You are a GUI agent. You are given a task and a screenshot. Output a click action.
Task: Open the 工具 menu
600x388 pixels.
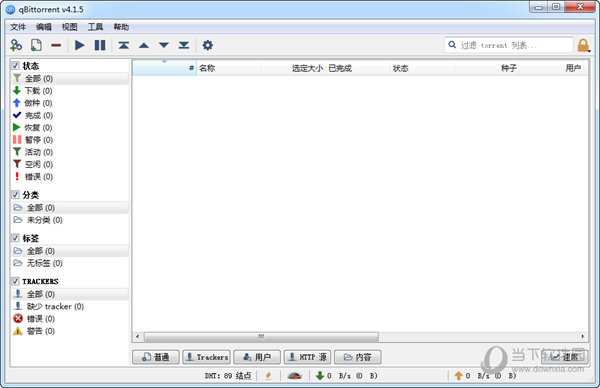point(95,27)
